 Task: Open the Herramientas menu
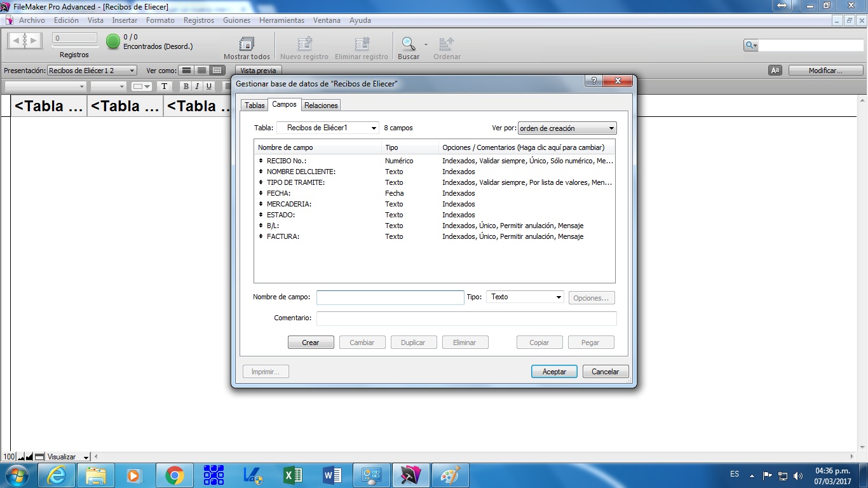click(x=281, y=20)
